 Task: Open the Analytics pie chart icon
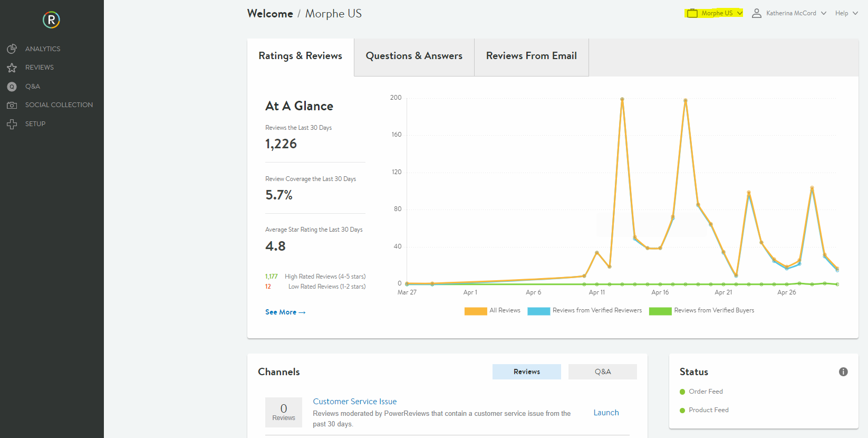tap(12, 49)
